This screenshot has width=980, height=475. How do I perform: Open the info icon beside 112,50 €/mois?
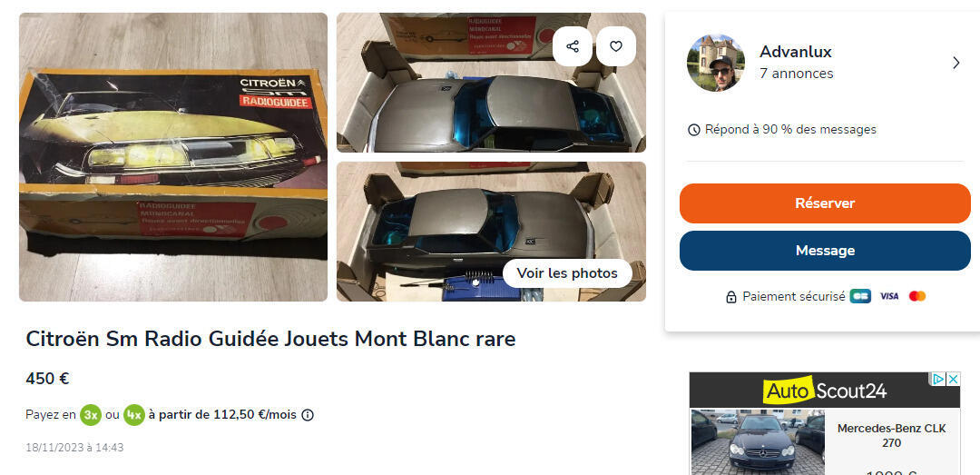(x=308, y=415)
